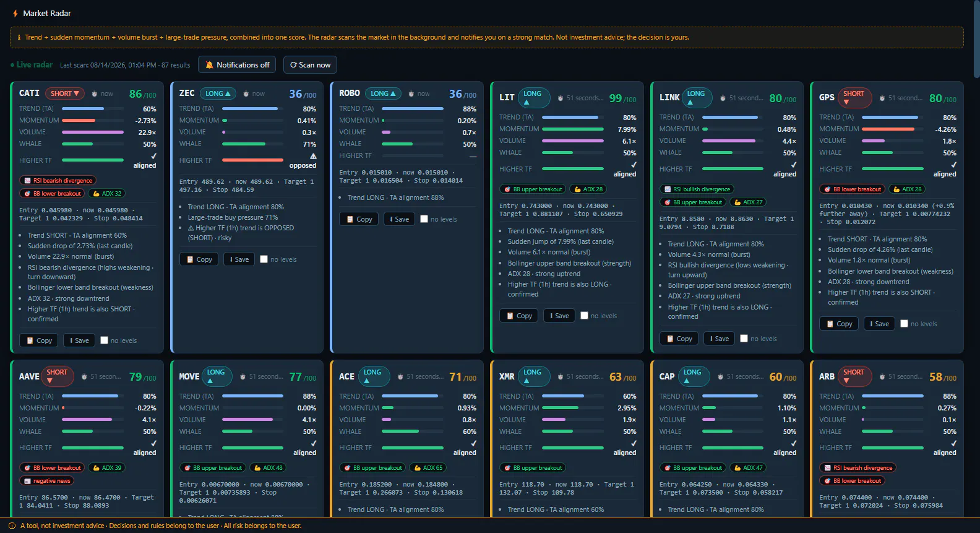
Task: Save the ZEC signal
Action: (x=239, y=259)
